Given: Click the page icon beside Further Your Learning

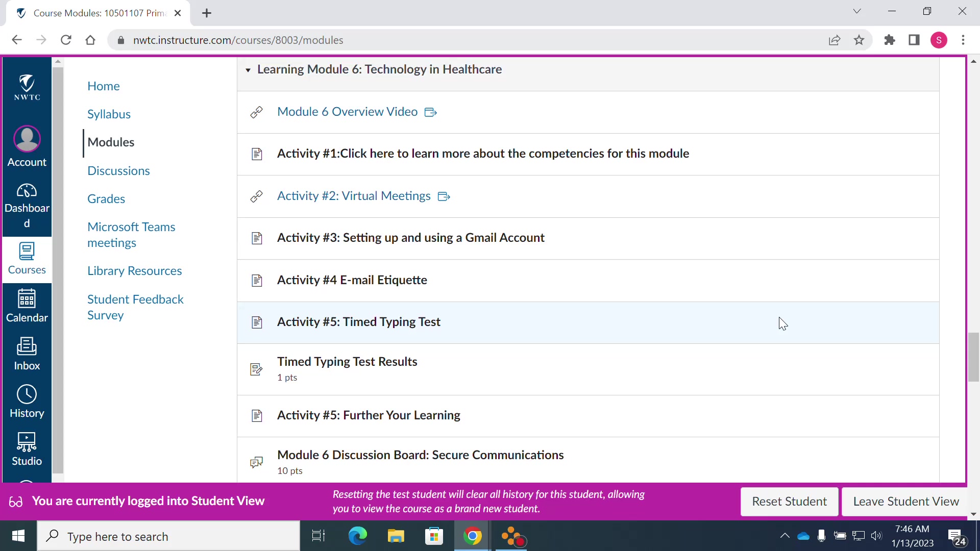Looking at the screenshot, I should tap(257, 416).
